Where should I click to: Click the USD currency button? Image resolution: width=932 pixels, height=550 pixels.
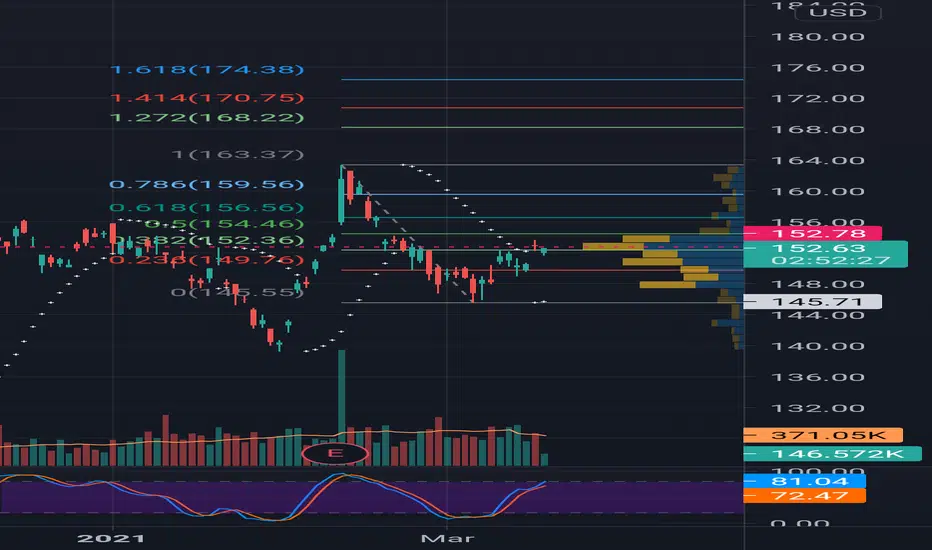tap(837, 12)
